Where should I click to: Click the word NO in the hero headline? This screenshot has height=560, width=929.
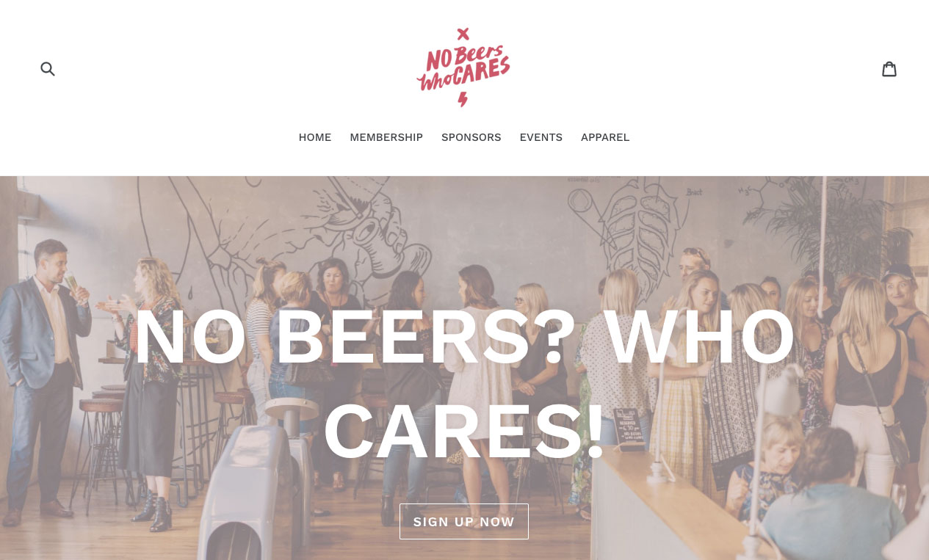[190, 336]
